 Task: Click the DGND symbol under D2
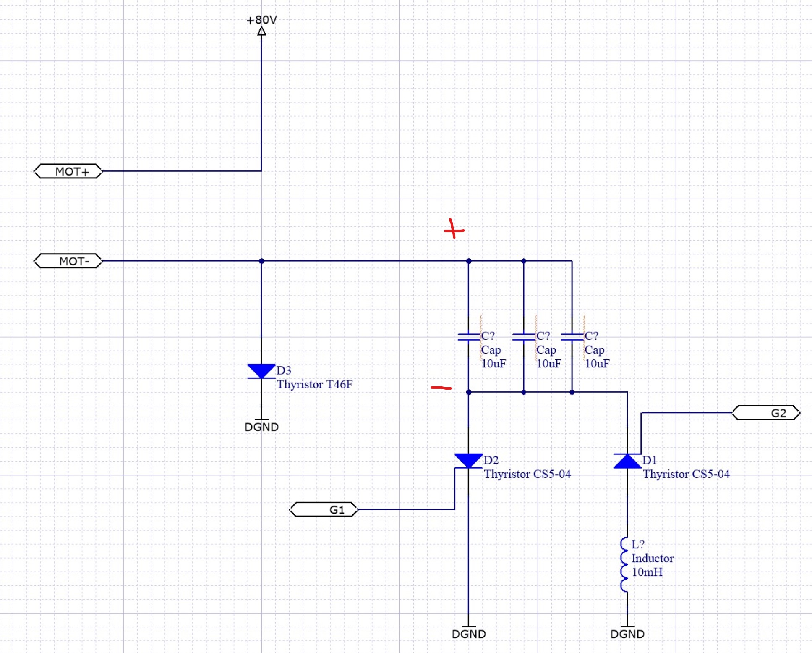point(469,633)
